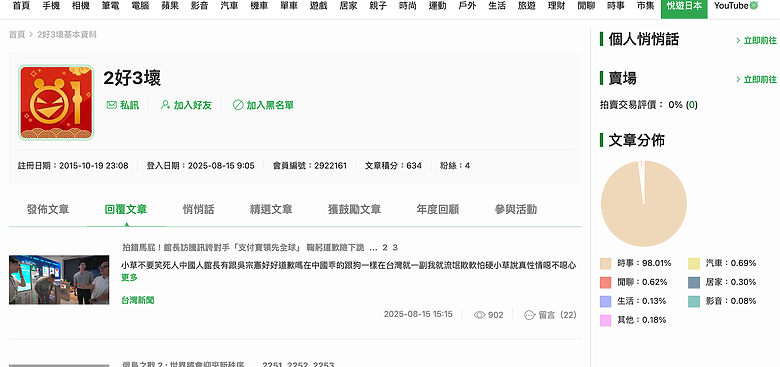Click the 居家 0.30% legend swatch
This screenshot has width=780, height=367.
point(694,282)
